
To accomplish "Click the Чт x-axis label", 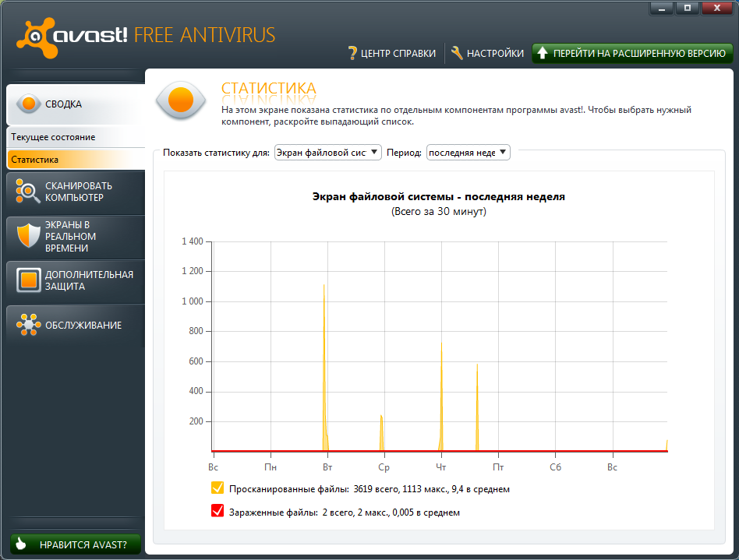I will point(441,467).
